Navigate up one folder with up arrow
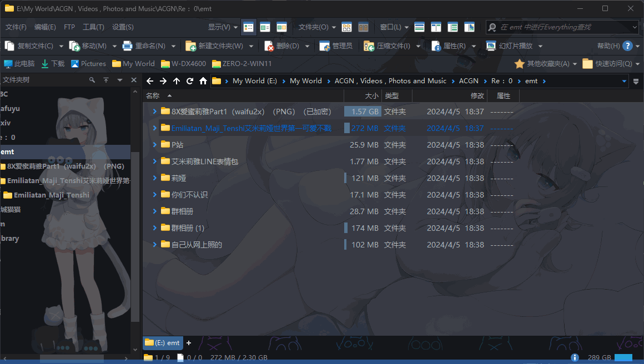The image size is (644, 364). 177,81
